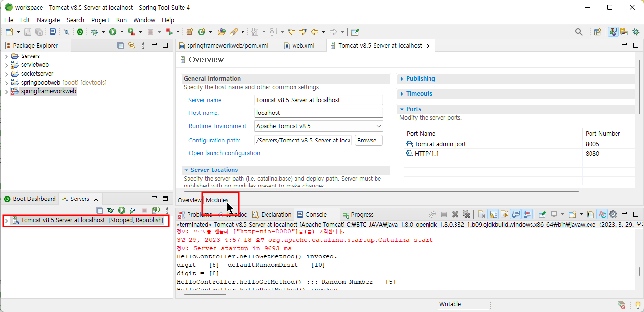
Task: Expand springbootweb project tree node
Action: (6, 83)
